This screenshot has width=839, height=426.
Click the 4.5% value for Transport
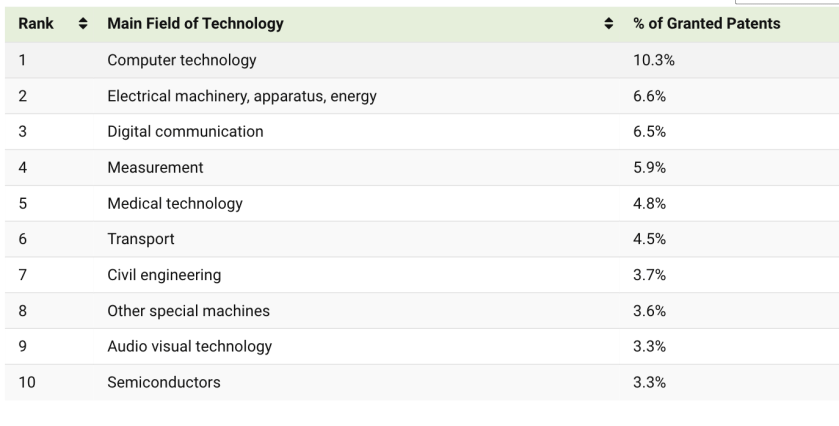point(650,239)
